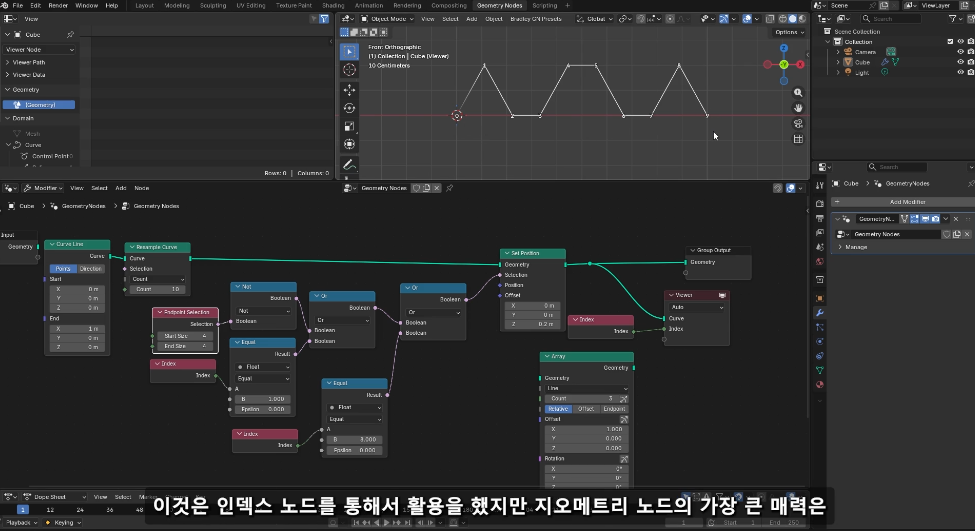Select Direction mode in Curve Line node

(x=91, y=269)
